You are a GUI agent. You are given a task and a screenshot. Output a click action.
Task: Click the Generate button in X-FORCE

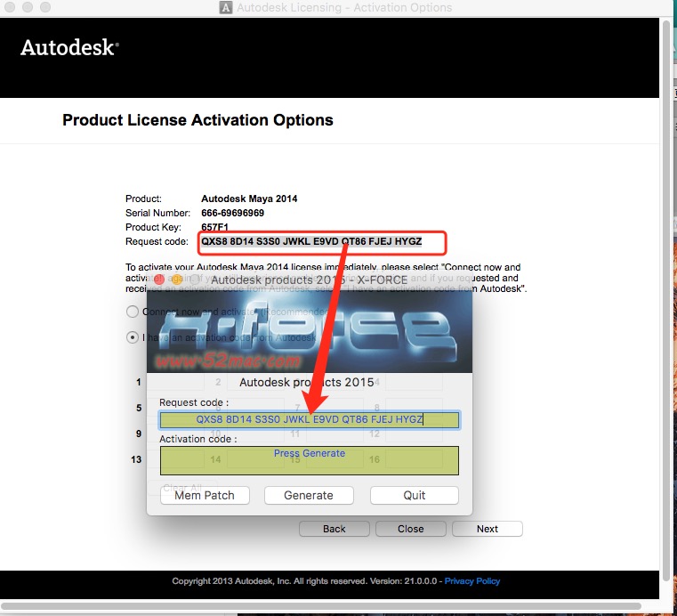(x=309, y=495)
